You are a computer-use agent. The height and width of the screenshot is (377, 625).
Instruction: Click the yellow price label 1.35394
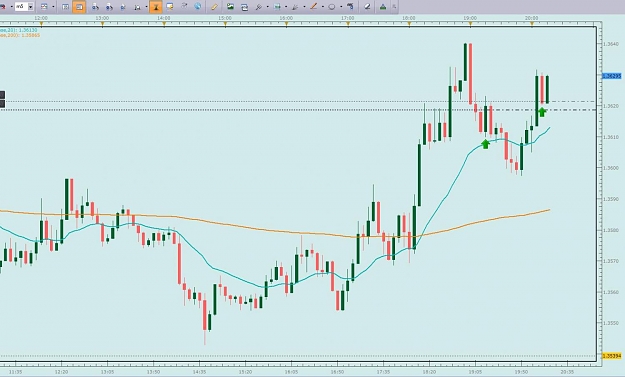(x=611, y=356)
